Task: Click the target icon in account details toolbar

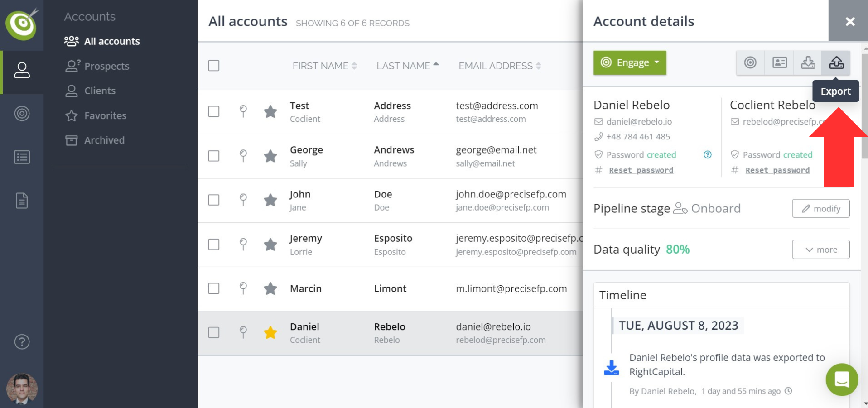Action: pos(750,62)
